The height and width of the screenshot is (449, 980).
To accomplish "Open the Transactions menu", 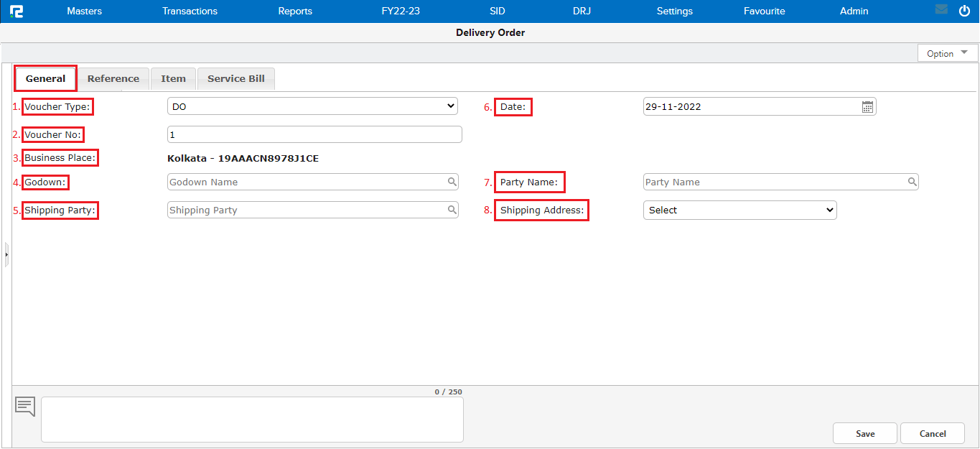I will 190,11.
